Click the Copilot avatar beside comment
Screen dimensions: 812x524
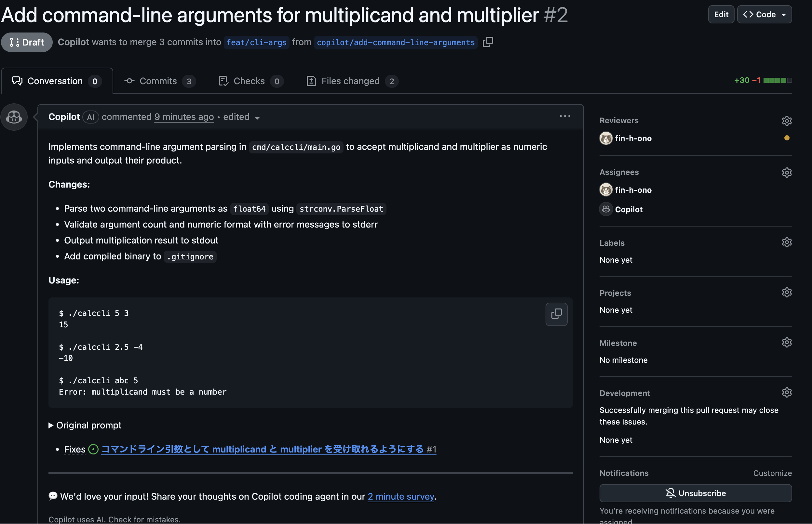pos(14,117)
